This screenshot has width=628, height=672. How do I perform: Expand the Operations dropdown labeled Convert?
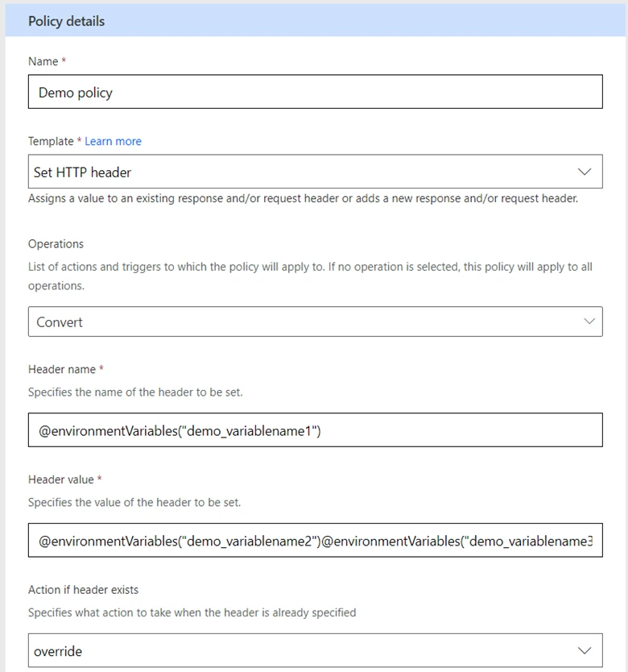(x=314, y=321)
